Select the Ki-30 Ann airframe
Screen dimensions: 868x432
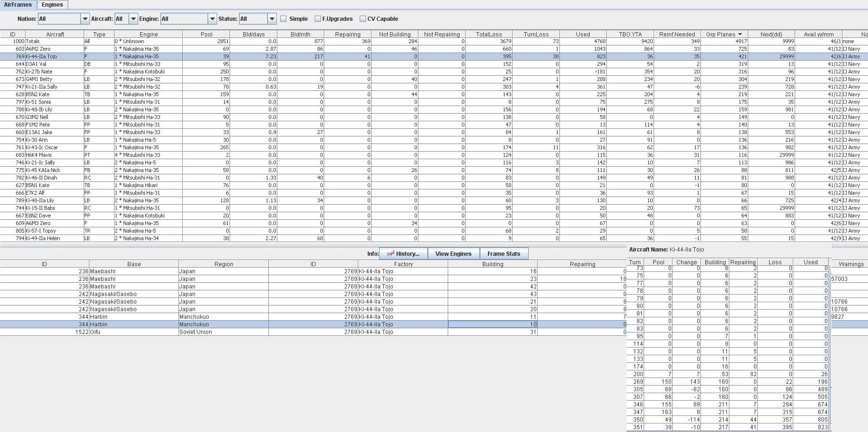(434, 140)
